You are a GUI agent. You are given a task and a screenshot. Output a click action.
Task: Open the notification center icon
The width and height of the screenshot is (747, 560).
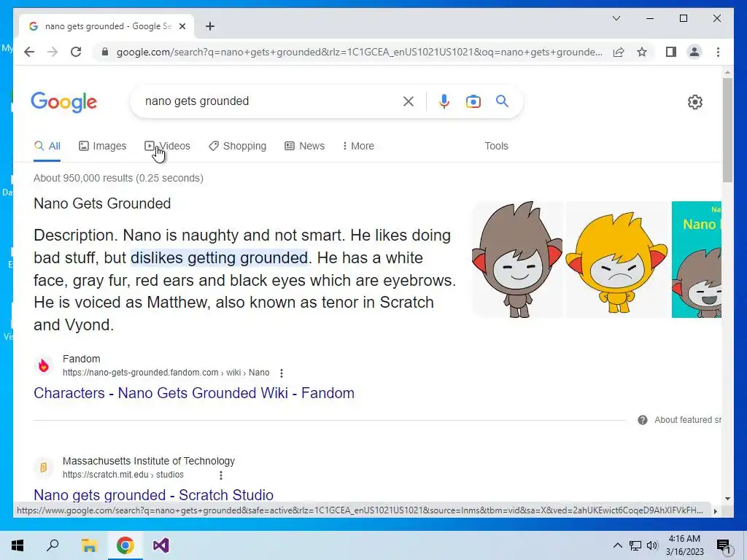(724, 546)
